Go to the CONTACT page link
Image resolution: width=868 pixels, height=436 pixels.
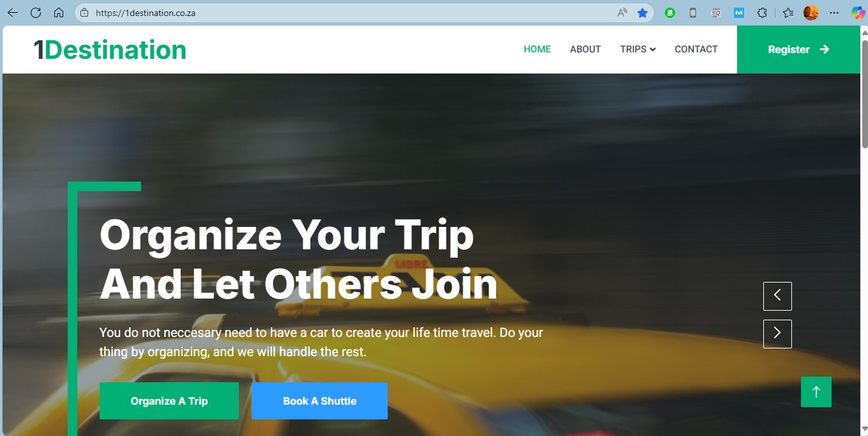click(x=696, y=49)
